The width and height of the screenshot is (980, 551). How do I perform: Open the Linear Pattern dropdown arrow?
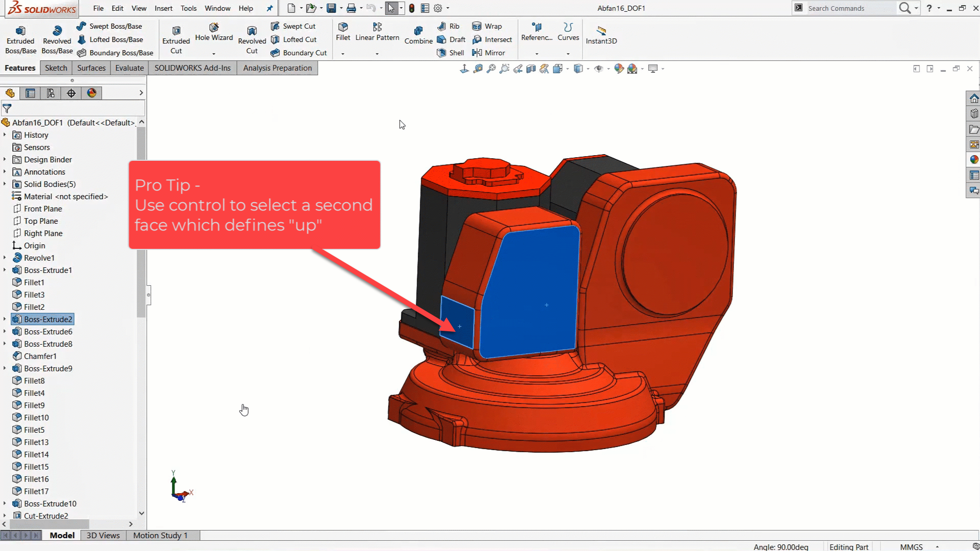[x=377, y=54]
